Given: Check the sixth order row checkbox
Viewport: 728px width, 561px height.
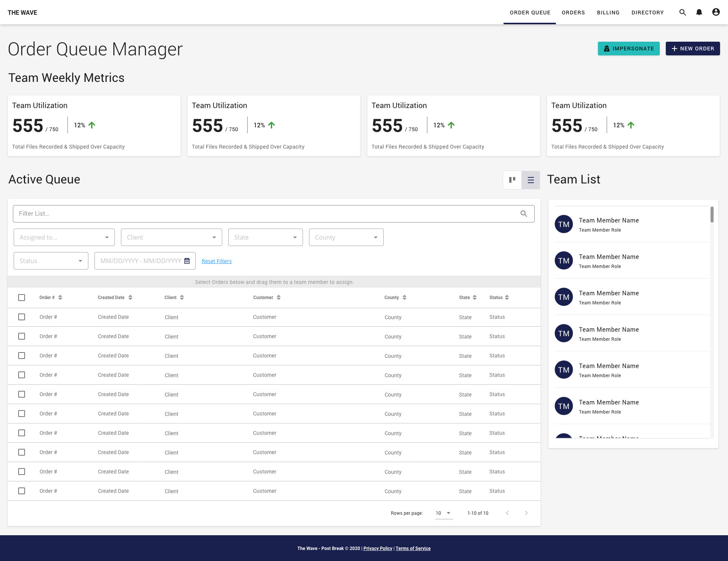Looking at the screenshot, I should (x=22, y=414).
